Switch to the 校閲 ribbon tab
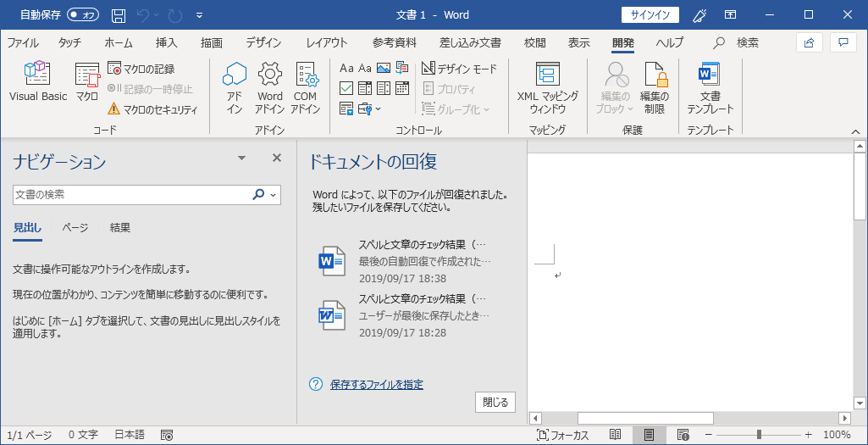Image resolution: width=868 pixels, height=445 pixels. click(534, 42)
